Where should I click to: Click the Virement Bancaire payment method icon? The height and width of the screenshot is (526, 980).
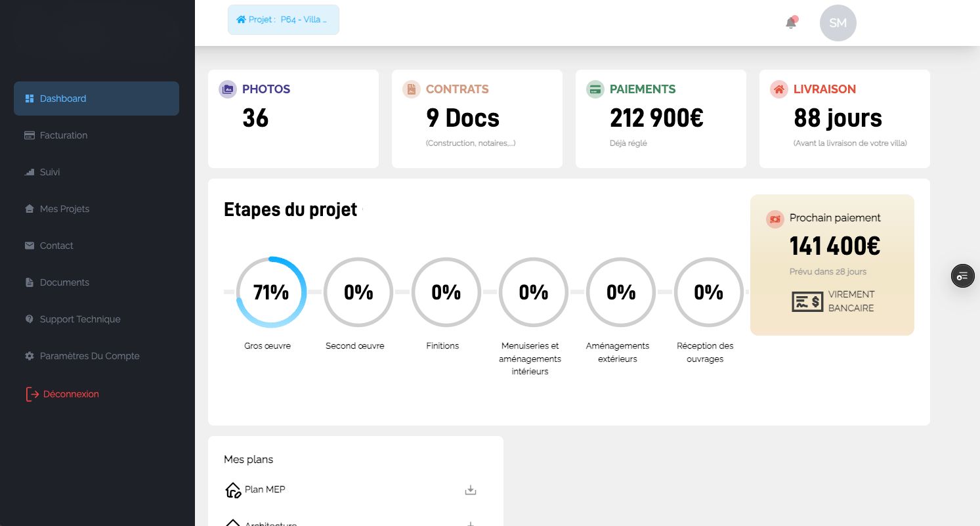[807, 301]
